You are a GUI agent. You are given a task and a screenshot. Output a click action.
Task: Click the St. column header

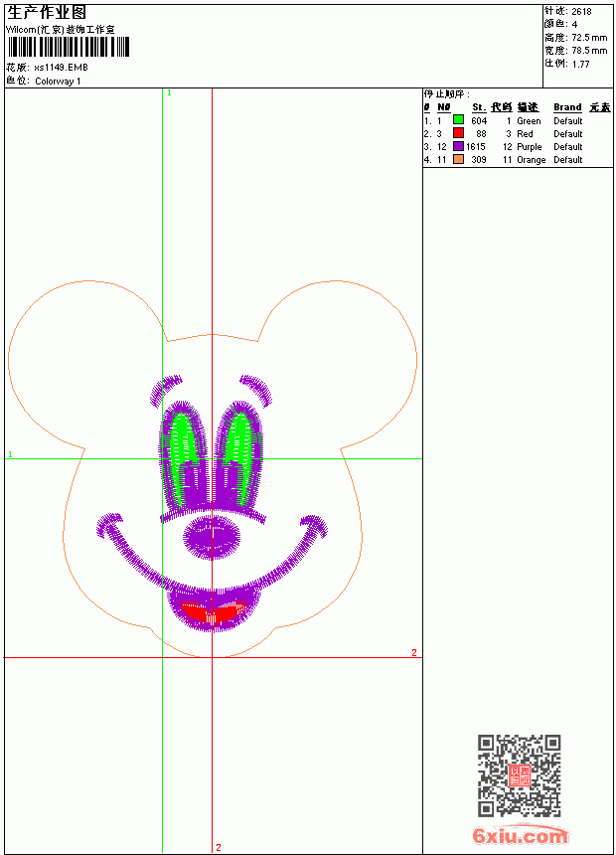pos(479,107)
